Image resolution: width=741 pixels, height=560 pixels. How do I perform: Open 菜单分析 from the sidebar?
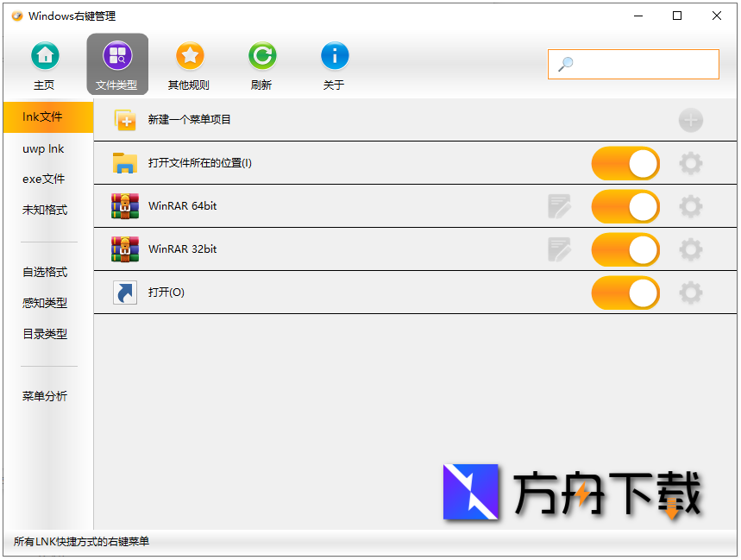coord(43,396)
